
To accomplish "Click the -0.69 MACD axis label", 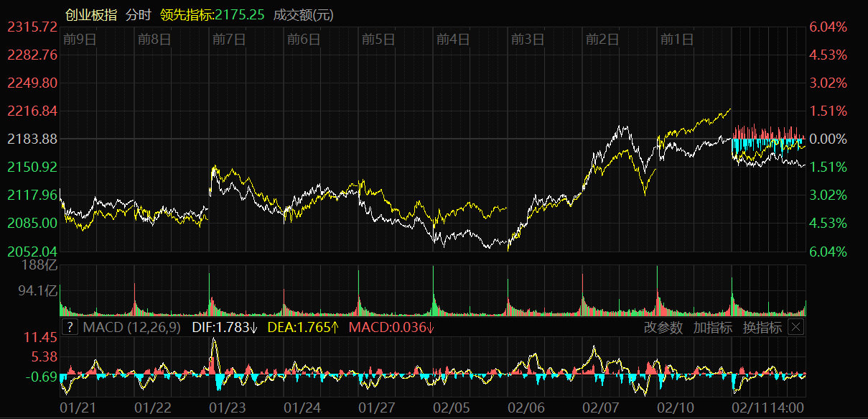I will [41, 377].
